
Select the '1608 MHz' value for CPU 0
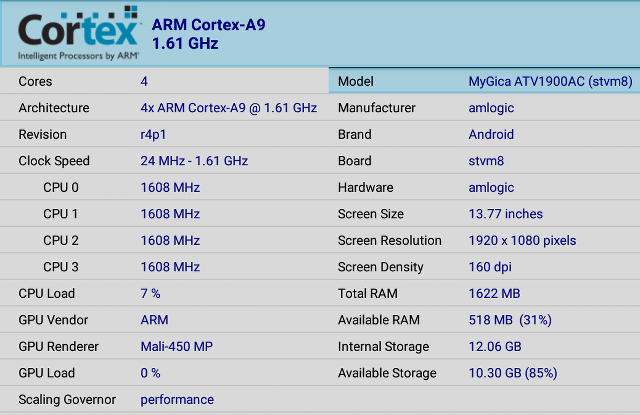[170, 187]
